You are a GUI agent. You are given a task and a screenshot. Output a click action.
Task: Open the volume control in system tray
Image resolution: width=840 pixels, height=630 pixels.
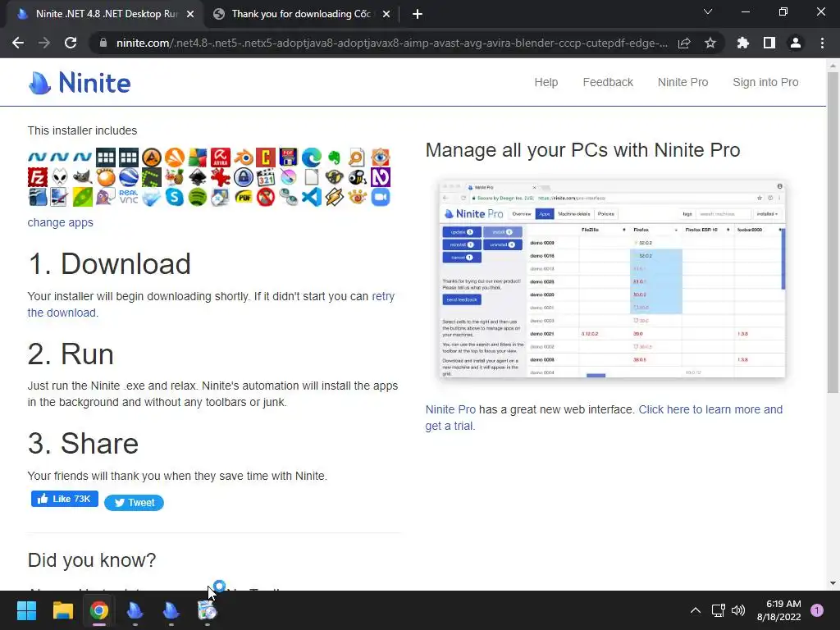(738, 610)
